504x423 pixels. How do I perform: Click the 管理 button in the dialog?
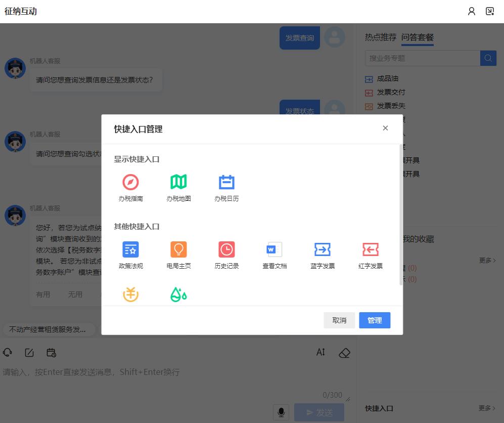pyautogui.click(x=375, y=320)
